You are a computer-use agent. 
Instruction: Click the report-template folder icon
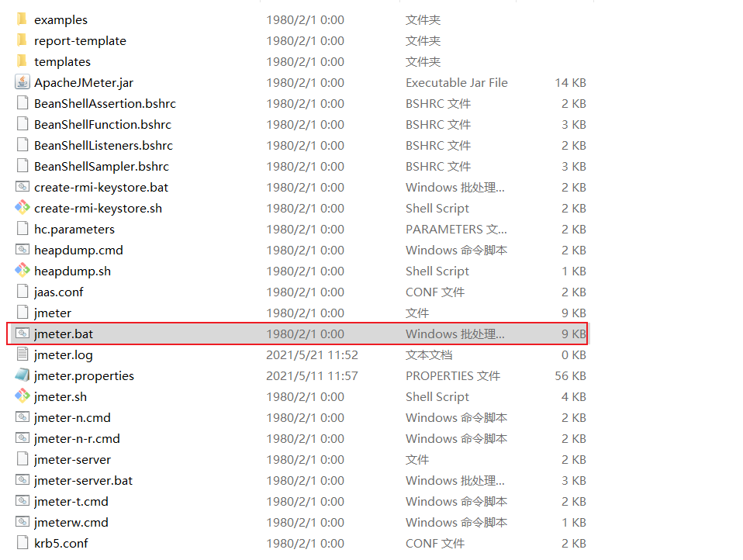[x=22, y=40]
